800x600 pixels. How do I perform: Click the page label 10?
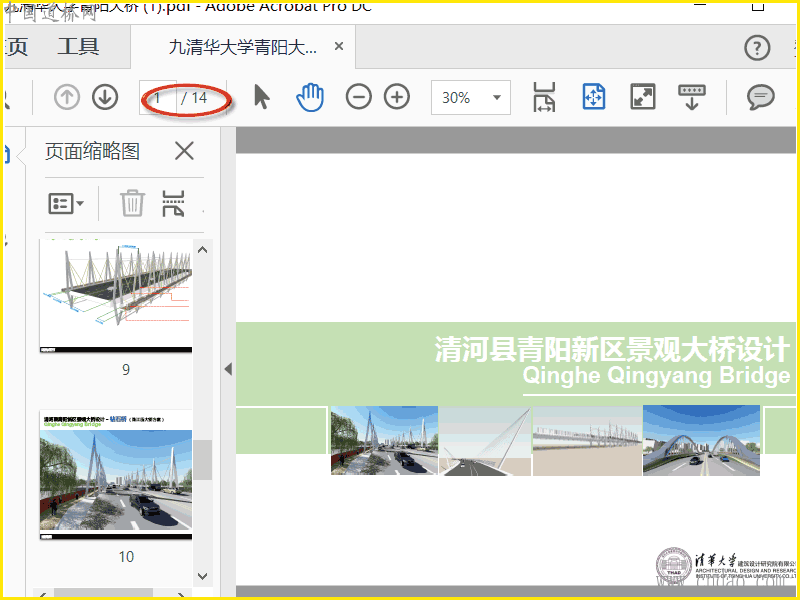126,557
